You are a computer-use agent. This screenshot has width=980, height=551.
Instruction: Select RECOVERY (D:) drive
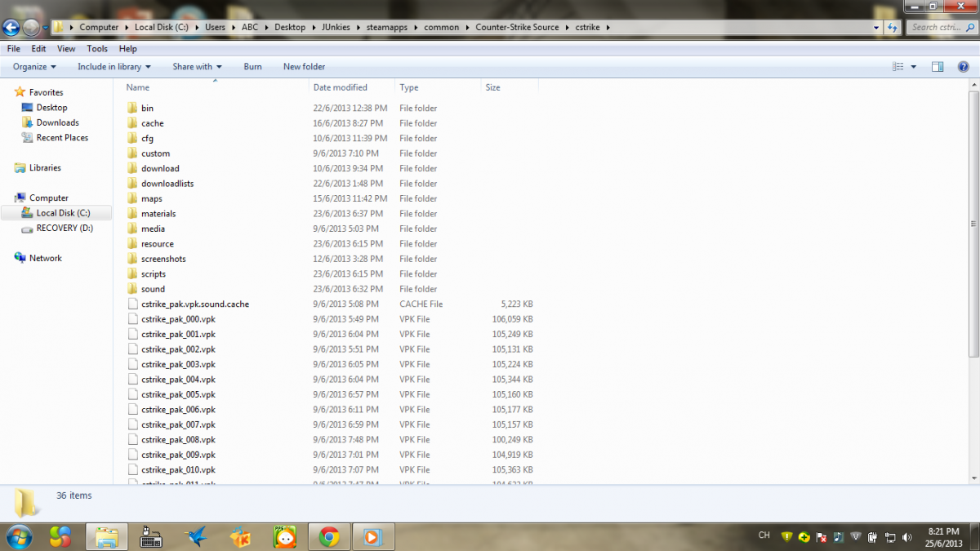[x=65, y=229]
